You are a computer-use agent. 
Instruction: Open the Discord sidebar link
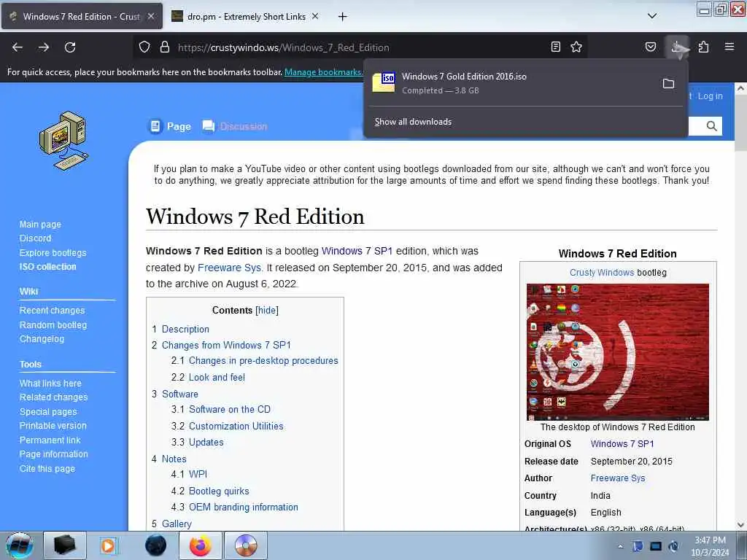(x=35, y=238)
